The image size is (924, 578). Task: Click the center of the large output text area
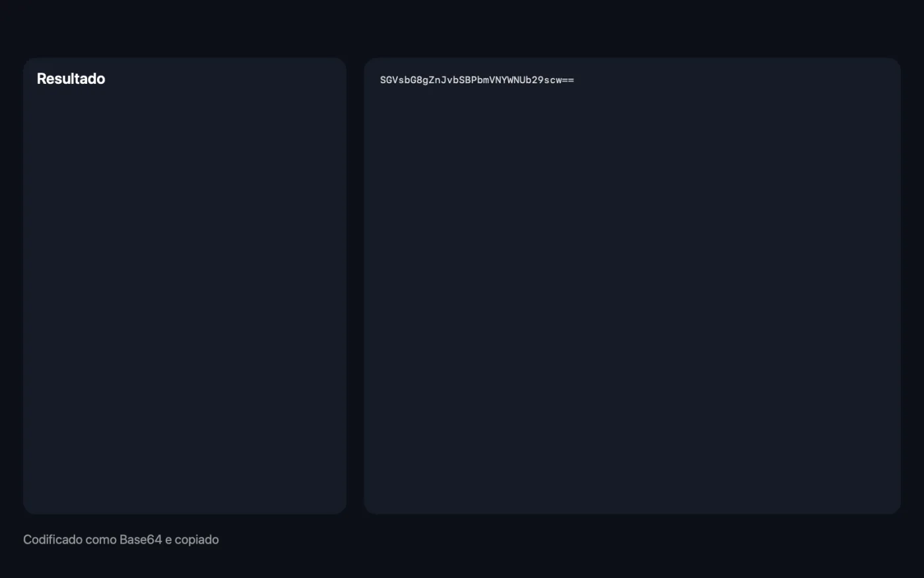click(x=632, y=285)
